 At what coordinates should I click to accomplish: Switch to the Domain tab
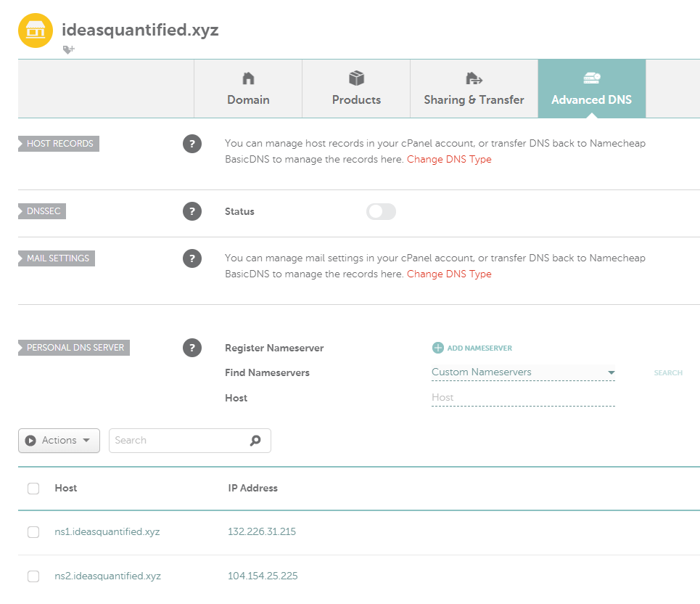(248, 89)
